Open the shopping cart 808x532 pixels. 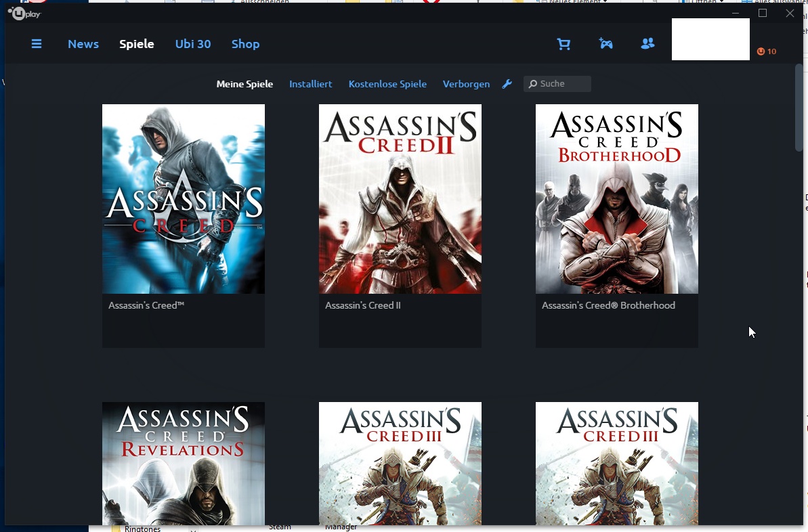pos(564,44)
